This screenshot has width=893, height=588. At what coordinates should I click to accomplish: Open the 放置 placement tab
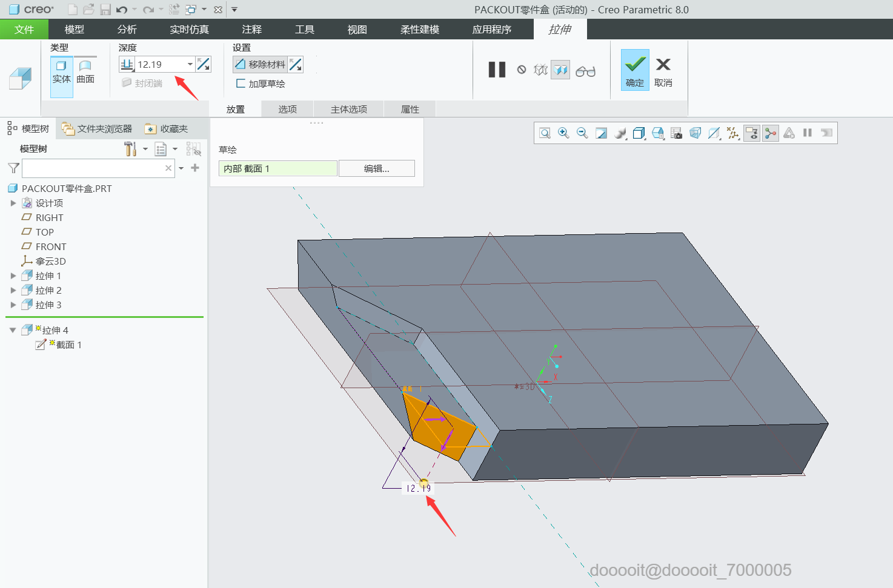236,109
